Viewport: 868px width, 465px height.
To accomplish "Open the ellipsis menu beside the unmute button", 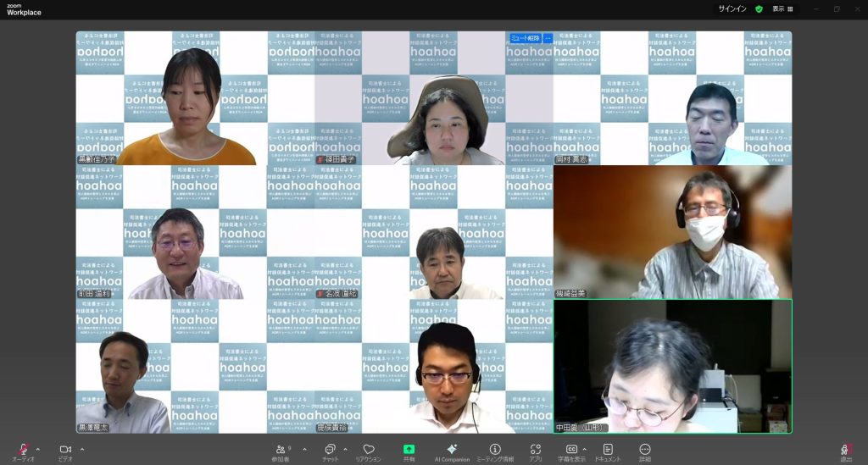I will [x=548, y=38].
